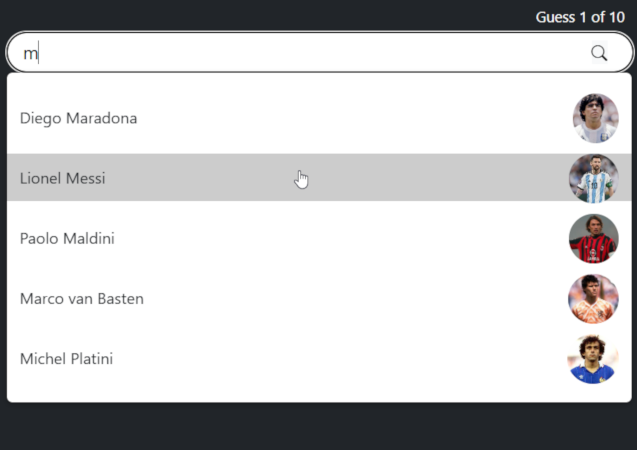Pick Paolo Maldini from the list
Viewport: 637px width, 450px height.
[67, 239]
